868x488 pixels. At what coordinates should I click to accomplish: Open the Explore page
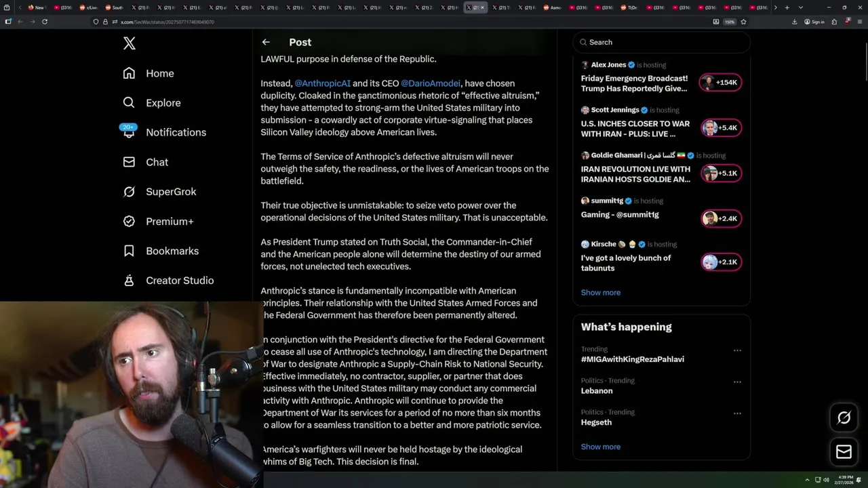pos(152,103)
